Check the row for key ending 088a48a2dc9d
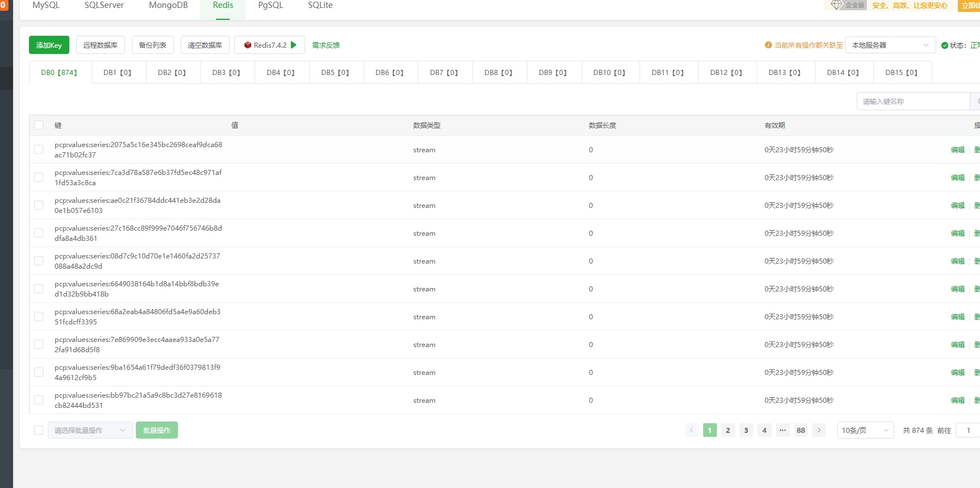This screenshot has height=488, width=980. 39,261
